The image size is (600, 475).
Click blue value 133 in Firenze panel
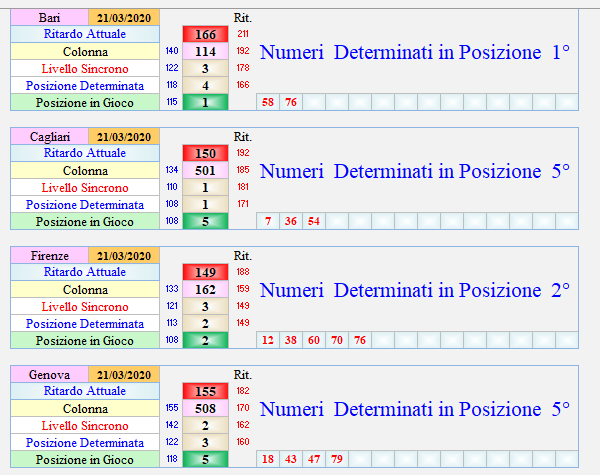click(x=172, y=289)
